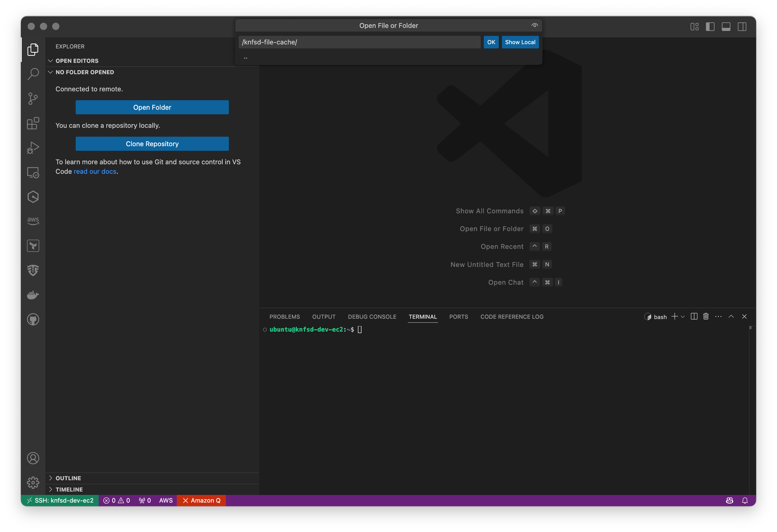Select the bash terminal label
This screenshot has width=777, height=532.
(x=655, y=317)
